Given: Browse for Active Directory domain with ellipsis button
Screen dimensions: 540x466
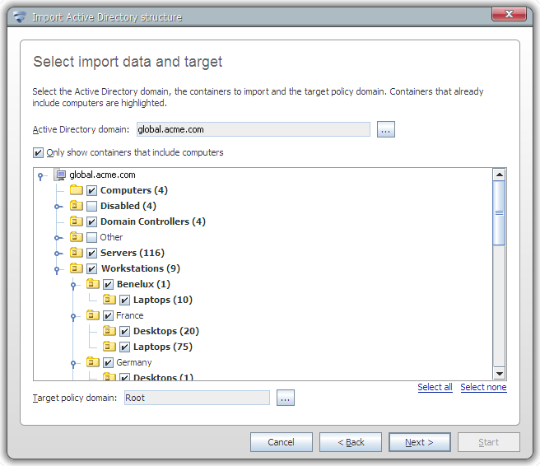Looking at the screenshot, I should [386, 130].
